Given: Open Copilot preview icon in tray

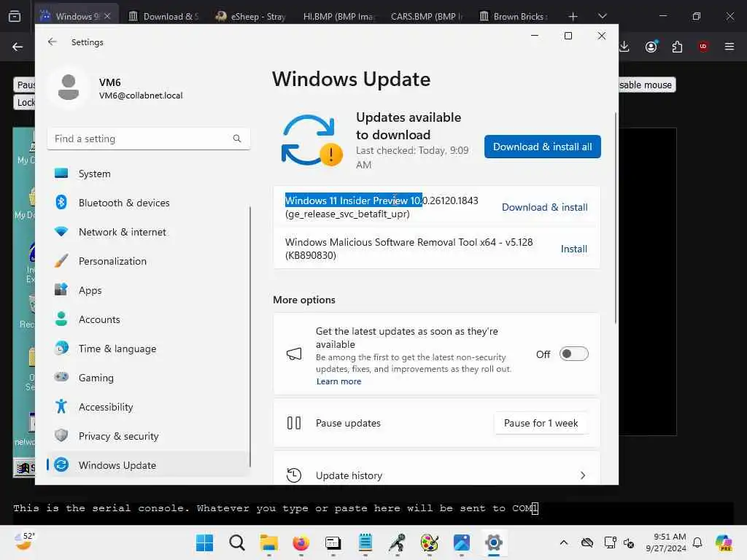Looking at the screenshot, I should point(724,542).
